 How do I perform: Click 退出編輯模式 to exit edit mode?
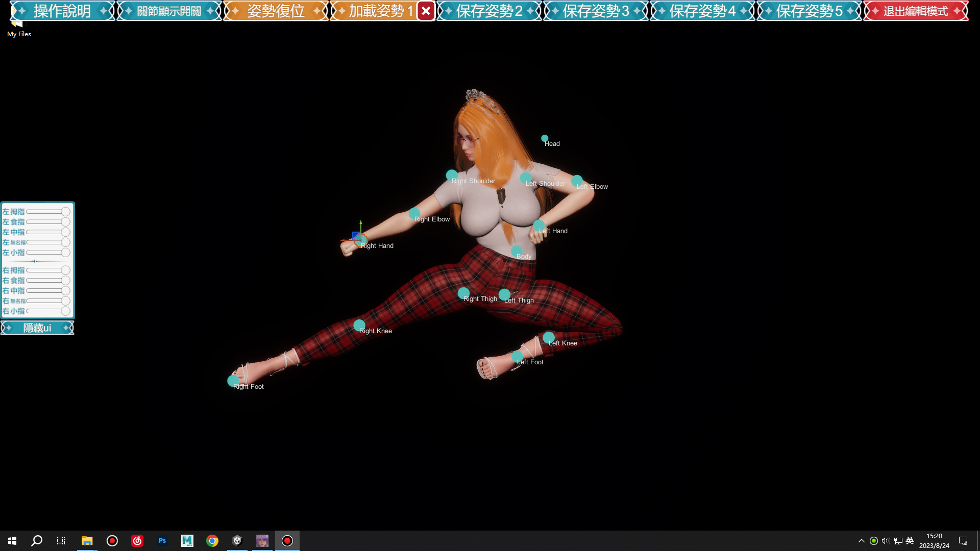pos(915,11)
